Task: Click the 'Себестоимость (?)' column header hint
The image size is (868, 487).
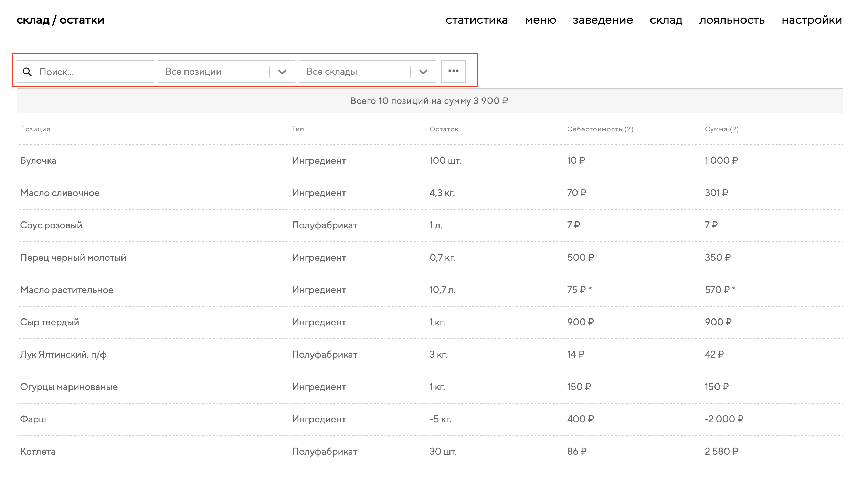Action: (629, 129)
